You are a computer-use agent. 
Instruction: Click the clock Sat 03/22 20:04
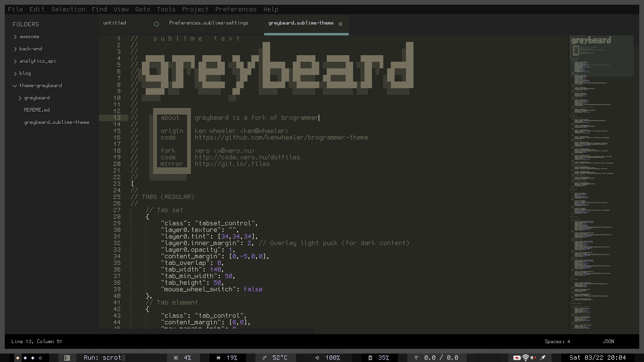598,358
